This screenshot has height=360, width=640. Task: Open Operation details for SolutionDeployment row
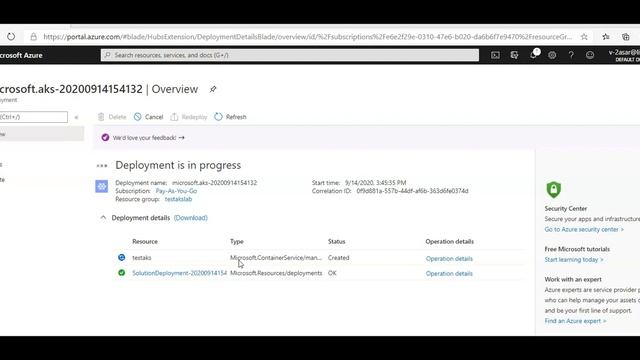coord(449,273)
